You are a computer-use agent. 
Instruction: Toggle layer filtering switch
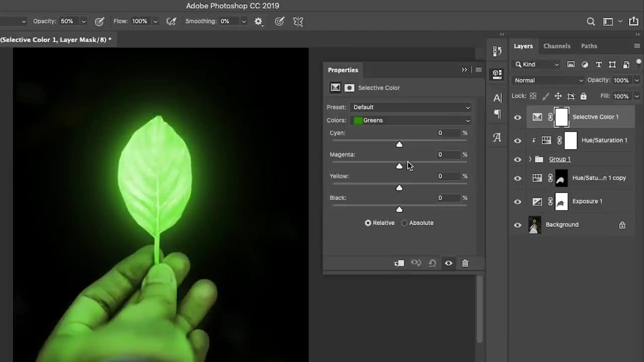coord(639,62)
